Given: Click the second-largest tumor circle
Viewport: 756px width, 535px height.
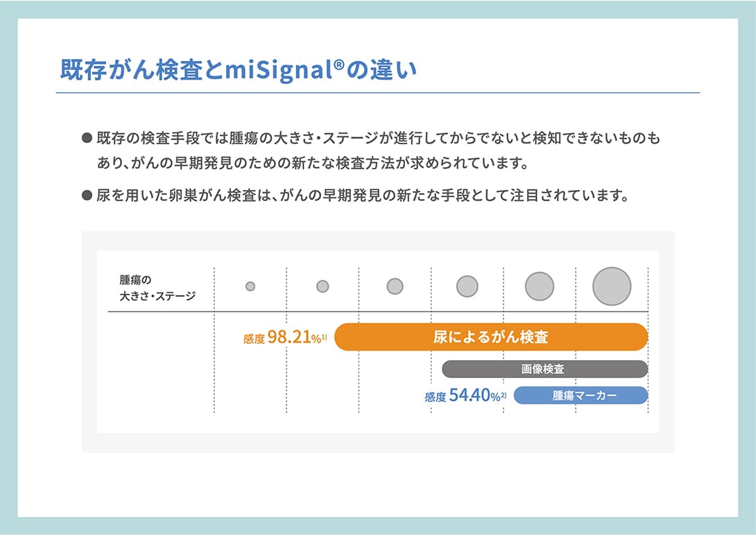Looking at the screenshot, I should [x=540, y=286].
